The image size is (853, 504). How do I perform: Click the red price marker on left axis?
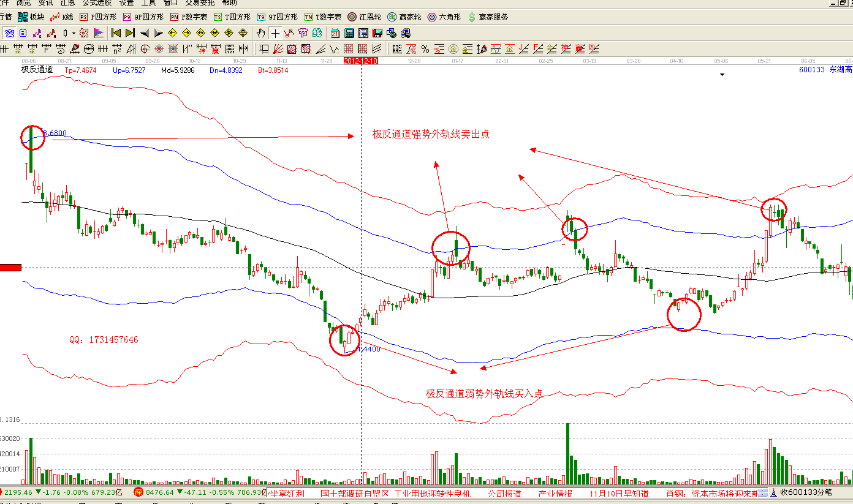(10, 267)
